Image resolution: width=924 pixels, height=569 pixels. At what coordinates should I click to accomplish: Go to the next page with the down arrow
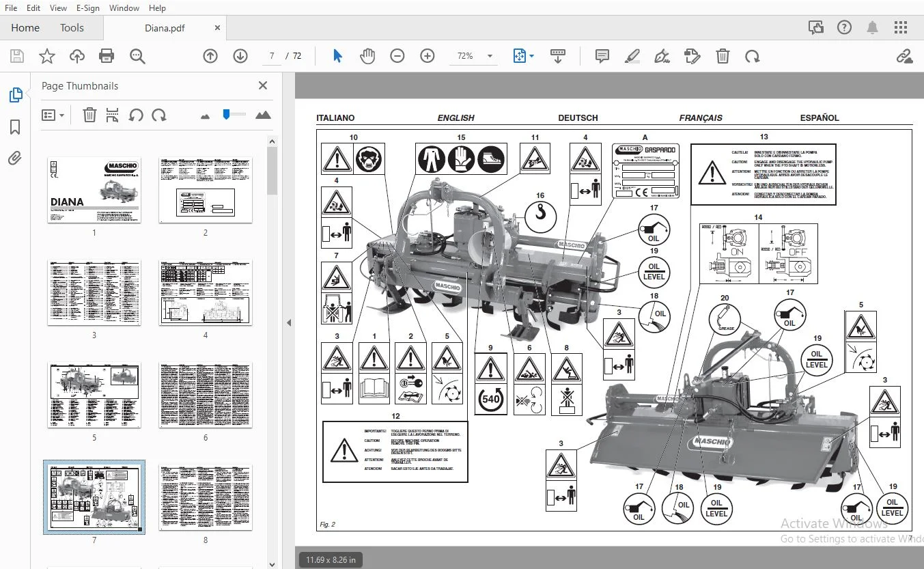point(240,56)
